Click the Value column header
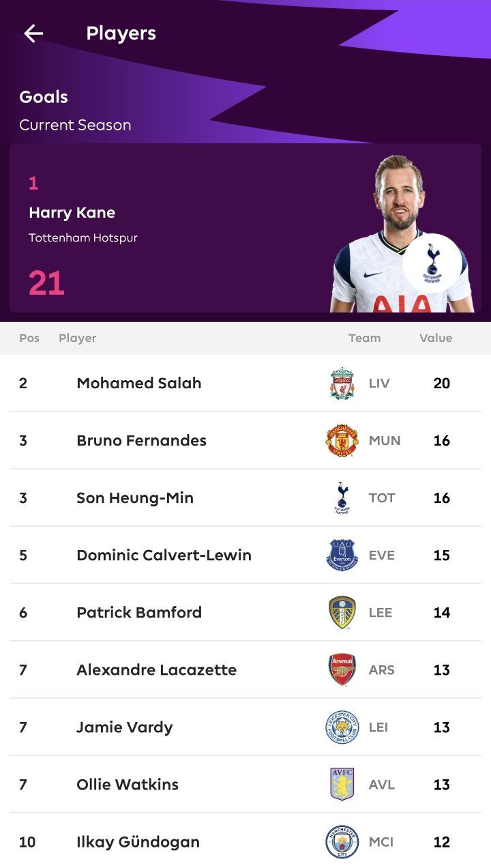491x868 pixels. pyautogui.click(x=436, y=338)
